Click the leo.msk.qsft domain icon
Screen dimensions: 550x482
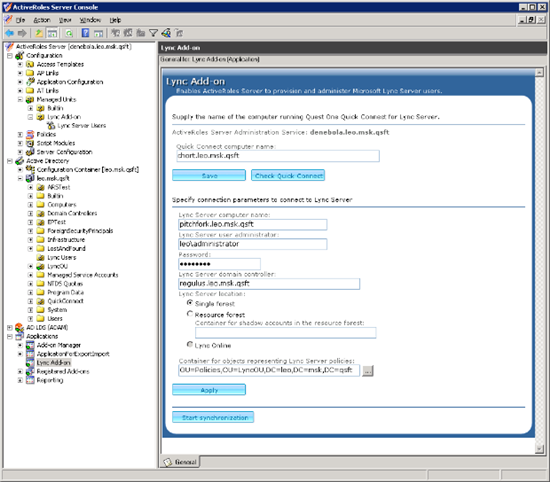pos(31,178)
